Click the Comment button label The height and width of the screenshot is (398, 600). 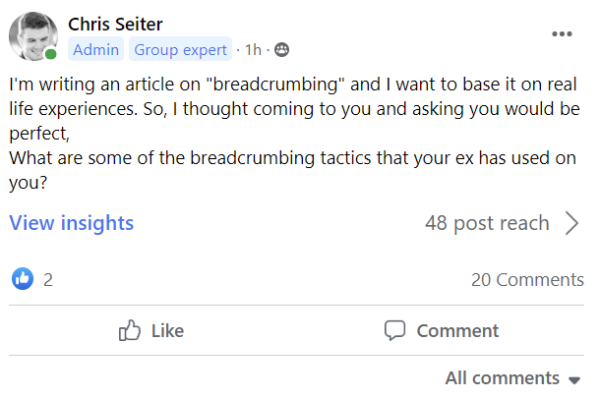click(x=458, y=331)
